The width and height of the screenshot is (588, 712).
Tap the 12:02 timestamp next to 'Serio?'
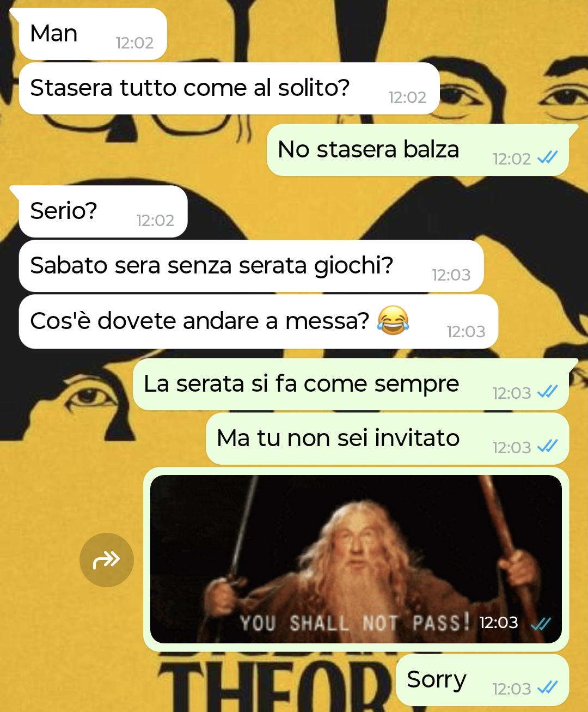pos(155,220)
